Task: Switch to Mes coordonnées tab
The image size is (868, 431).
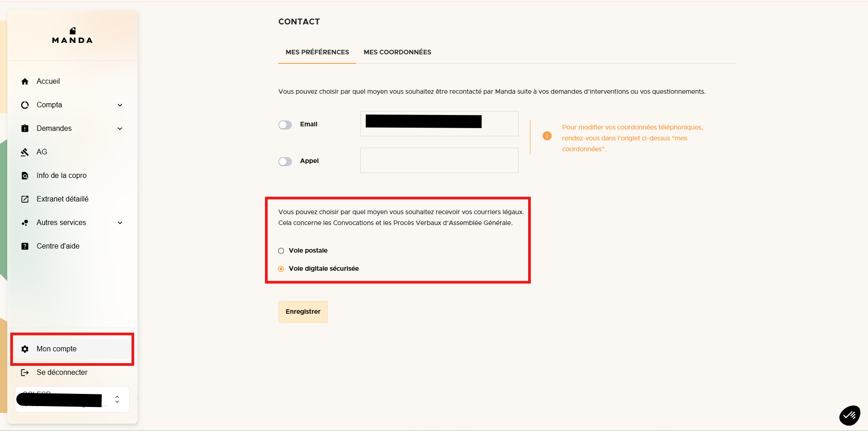Action: point(397,52)
